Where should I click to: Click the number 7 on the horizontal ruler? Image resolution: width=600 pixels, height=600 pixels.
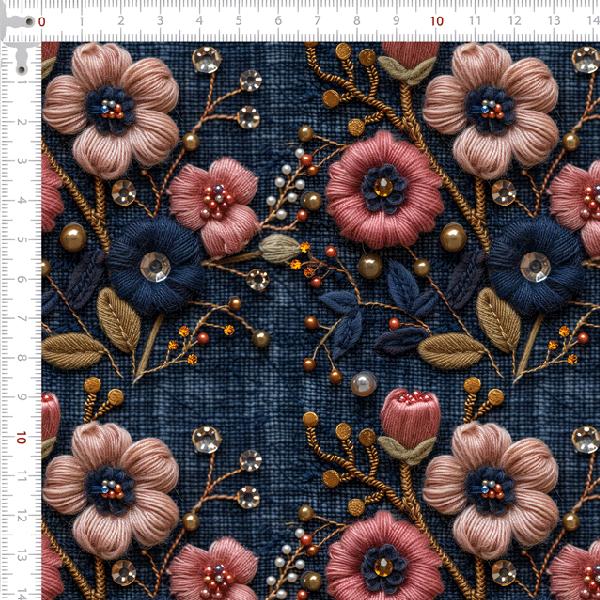(x=317, y=21)
